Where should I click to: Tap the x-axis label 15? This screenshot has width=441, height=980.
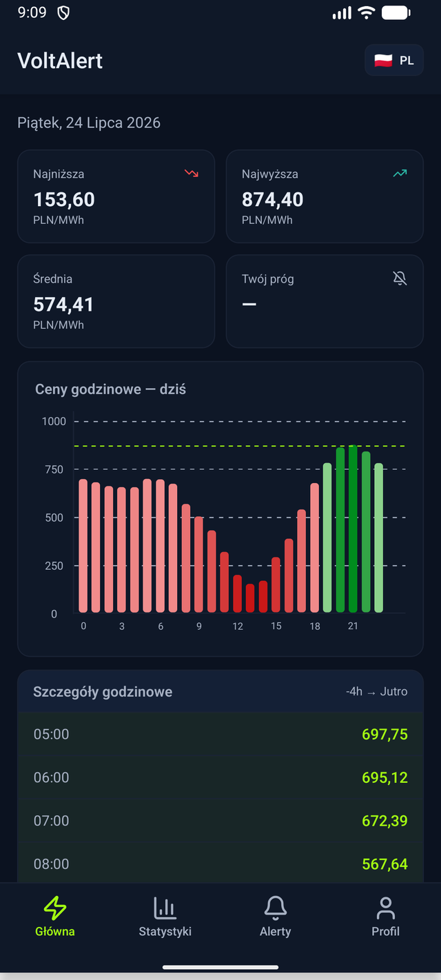pyautogui.click(x=276, y=626)
